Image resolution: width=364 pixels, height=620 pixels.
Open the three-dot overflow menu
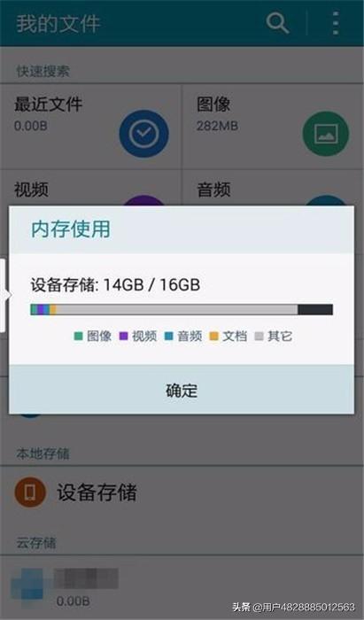pyautogui.click(x=336, y=23)
